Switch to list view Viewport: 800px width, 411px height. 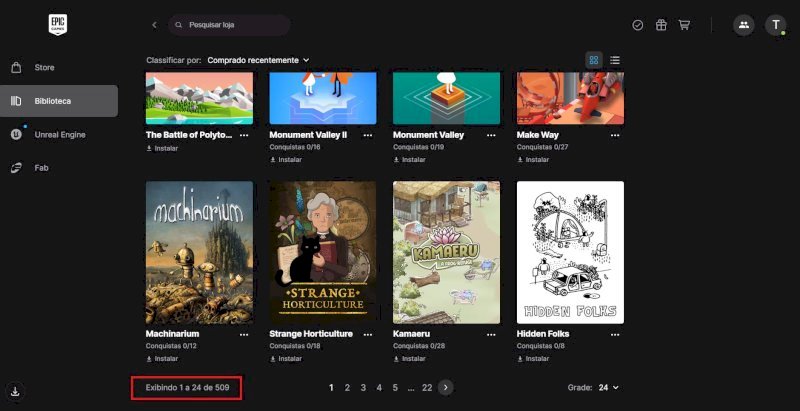tap(615, 60)
